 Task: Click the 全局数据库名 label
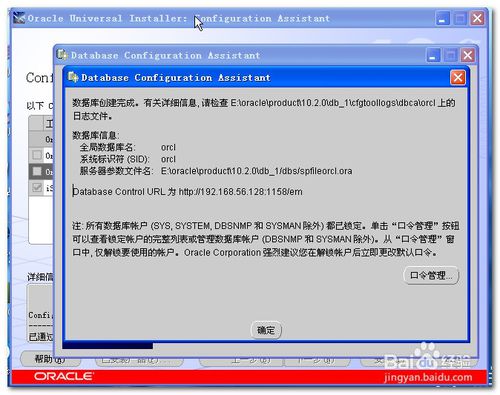tap(107, 147)
